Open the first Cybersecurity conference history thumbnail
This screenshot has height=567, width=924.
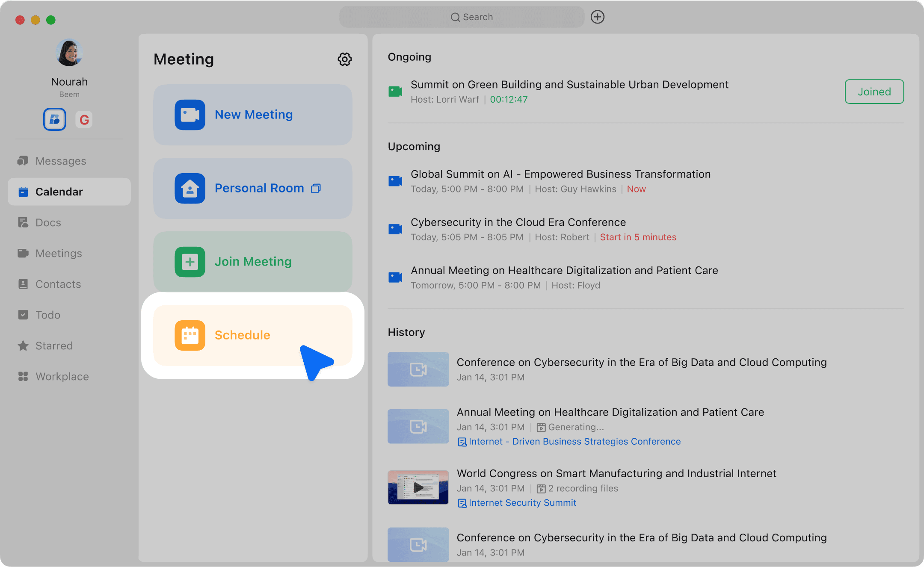418,369
